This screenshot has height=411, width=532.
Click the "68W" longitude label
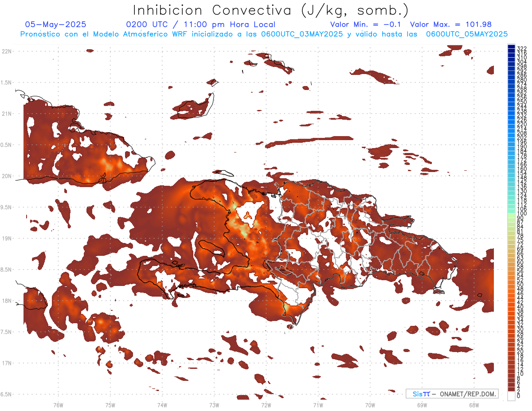click(x=473, y=405)
